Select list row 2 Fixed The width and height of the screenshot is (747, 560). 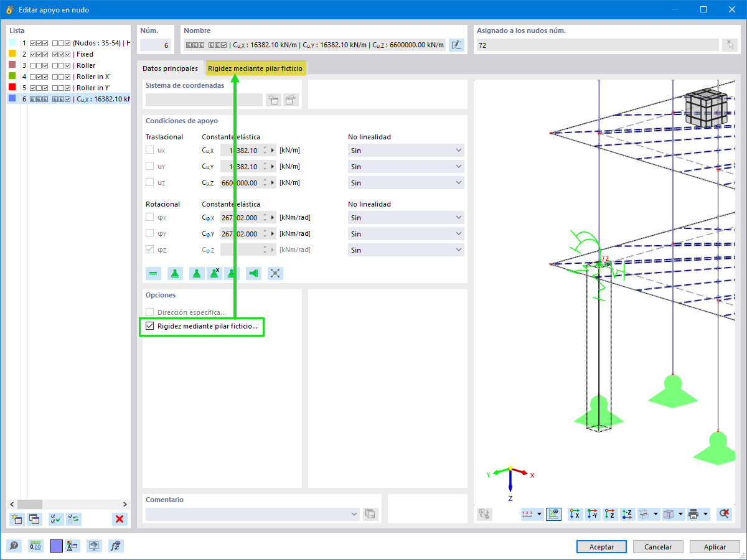[69, 54]
